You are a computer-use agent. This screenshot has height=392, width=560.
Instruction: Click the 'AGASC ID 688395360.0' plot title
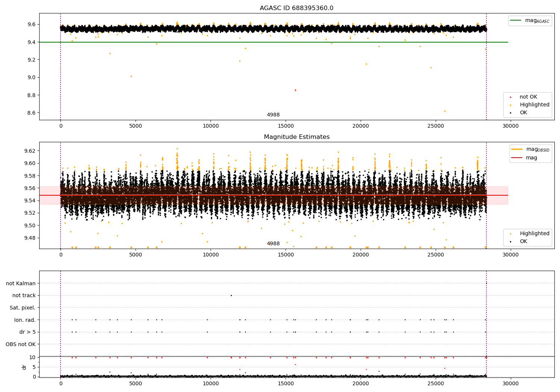(x=296, y=8)
